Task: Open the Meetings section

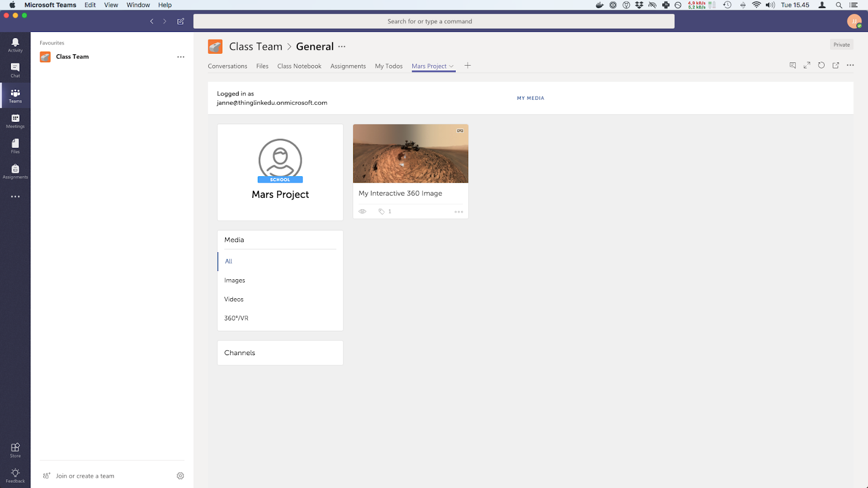Action: [15, 121]
